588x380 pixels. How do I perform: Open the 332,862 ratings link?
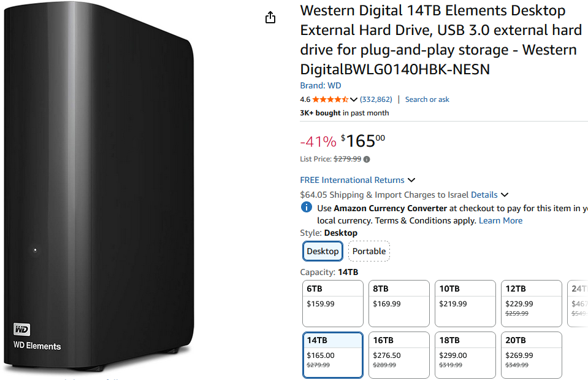[376, 99]
